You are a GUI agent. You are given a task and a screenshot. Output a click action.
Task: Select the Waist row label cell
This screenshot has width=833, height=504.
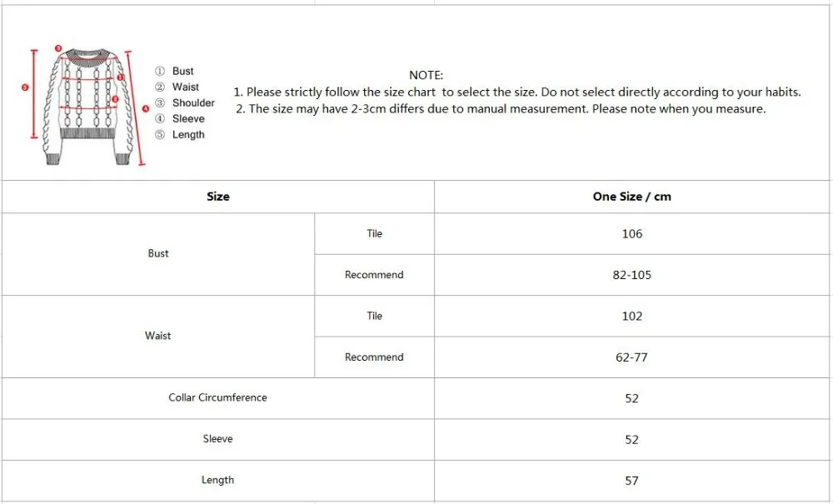[158, 337]
